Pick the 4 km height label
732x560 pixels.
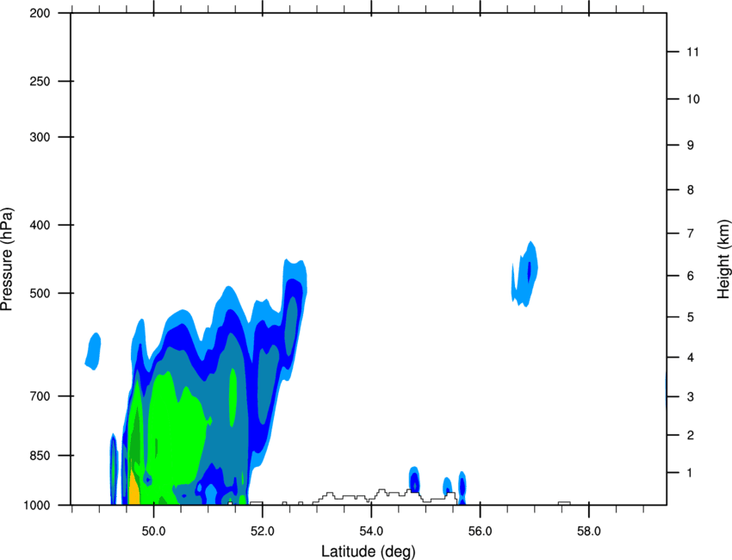[x=691, y=358]
